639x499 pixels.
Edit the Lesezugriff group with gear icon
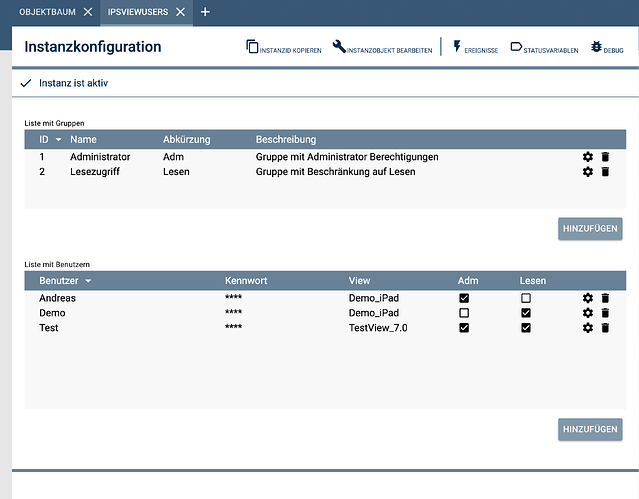click(588, 172)
